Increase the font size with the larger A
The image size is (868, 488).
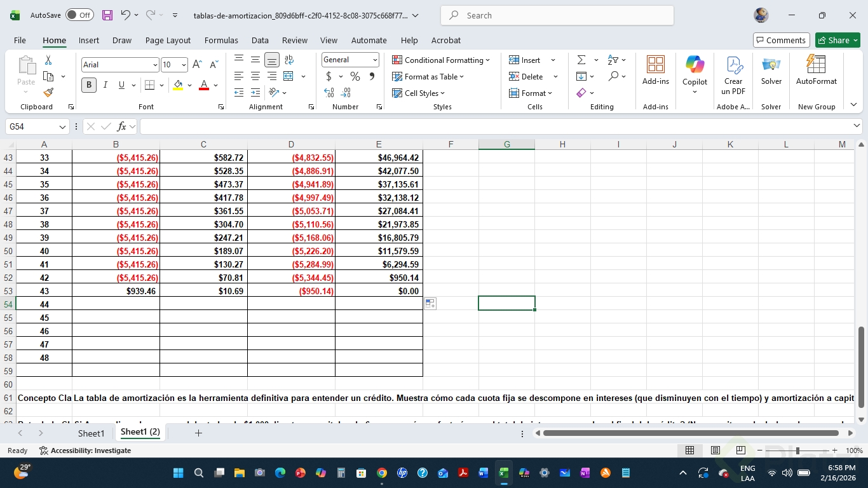[197, 64]
